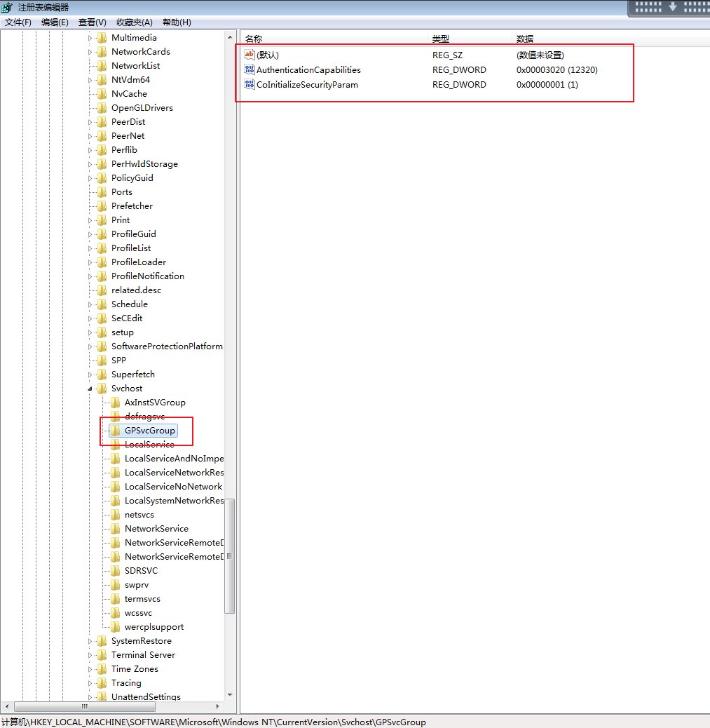Click the tree pane scroll-up arrow
710x728 pixels.
pyautogui.click(x=229, y=37)
